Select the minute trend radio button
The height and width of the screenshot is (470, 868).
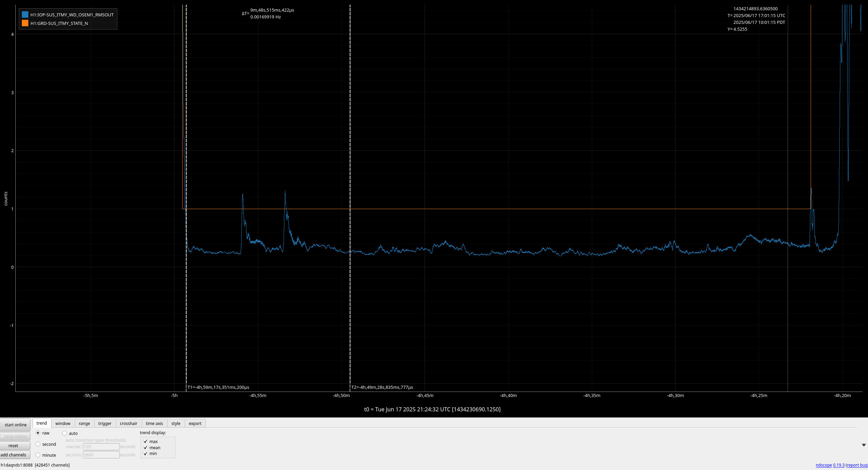(x=38, y=455)
